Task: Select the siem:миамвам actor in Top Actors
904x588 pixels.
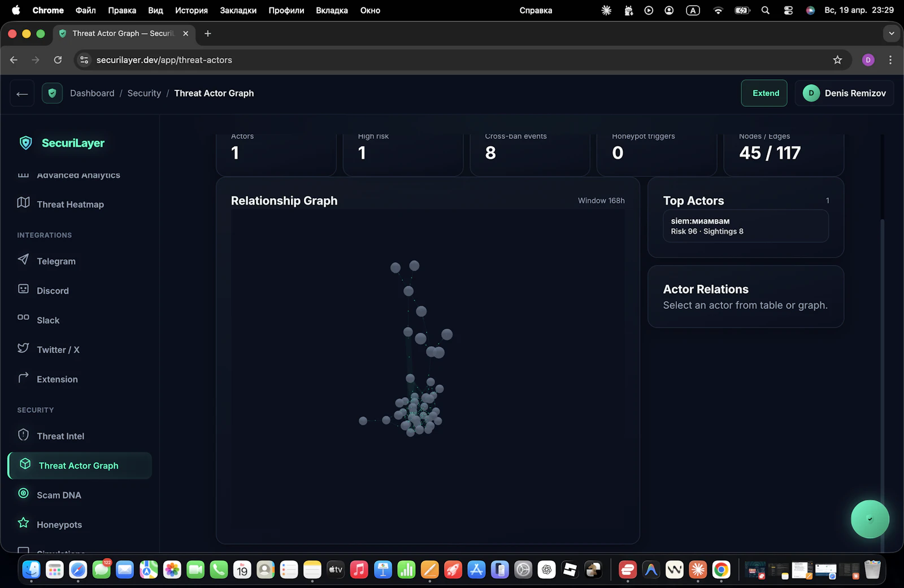Action: (745, 226)
